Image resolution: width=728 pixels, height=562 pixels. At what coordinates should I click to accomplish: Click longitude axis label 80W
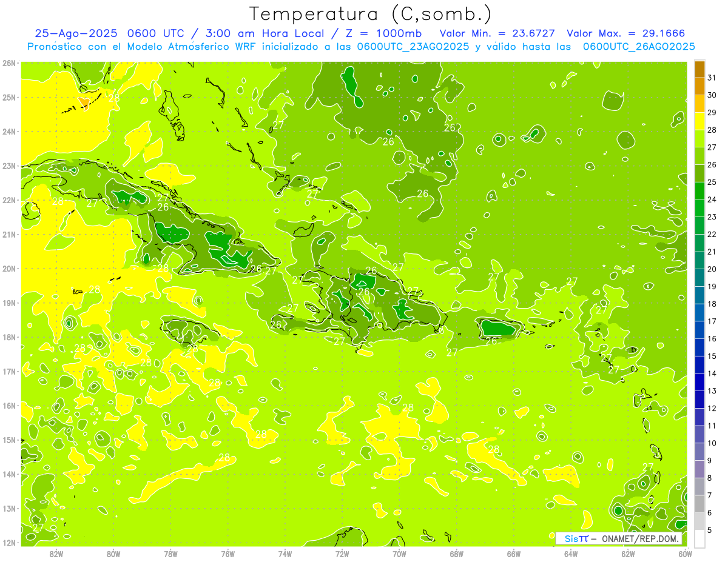tap(113, 554)
